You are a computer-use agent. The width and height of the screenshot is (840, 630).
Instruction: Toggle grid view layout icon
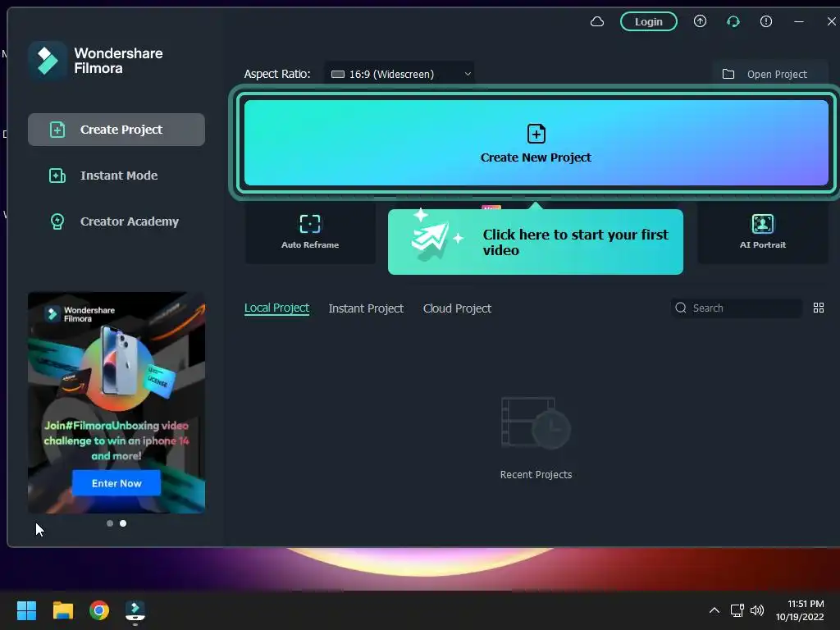[819, 308]
